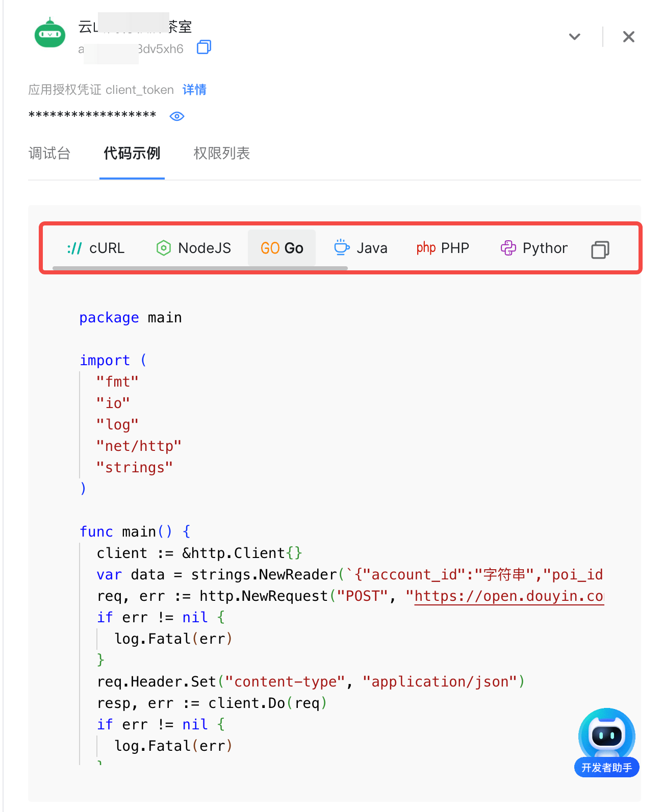Select the cURL code language
663x812 pixels.
coord(96,248)
